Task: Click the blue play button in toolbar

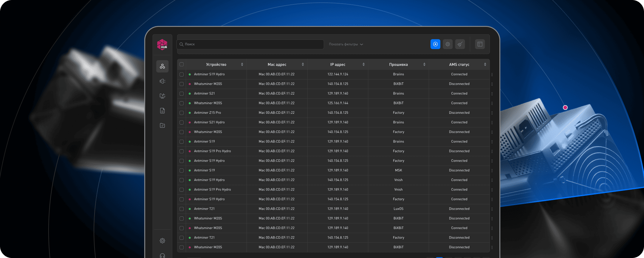Action: pos(435,44)
